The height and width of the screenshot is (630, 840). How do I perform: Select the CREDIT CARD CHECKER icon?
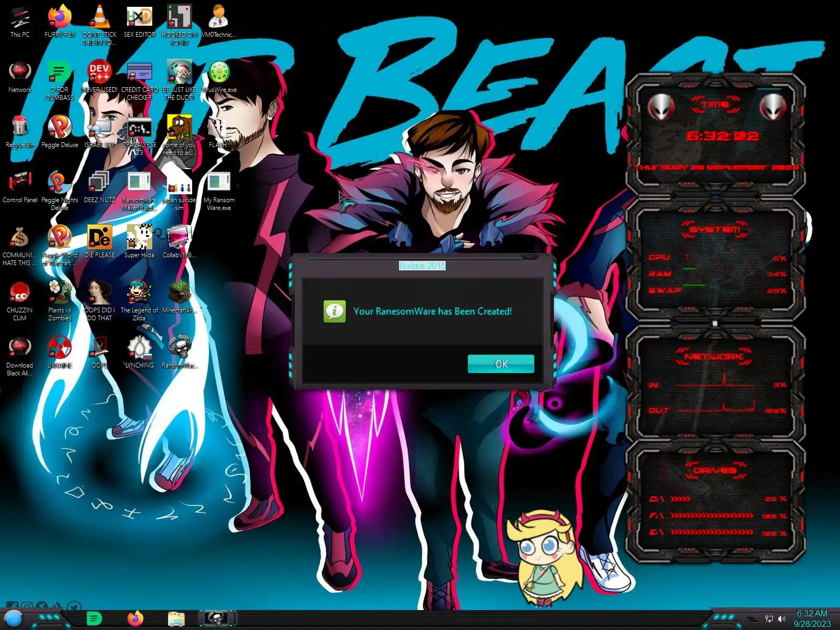click(x=140, y=80)
